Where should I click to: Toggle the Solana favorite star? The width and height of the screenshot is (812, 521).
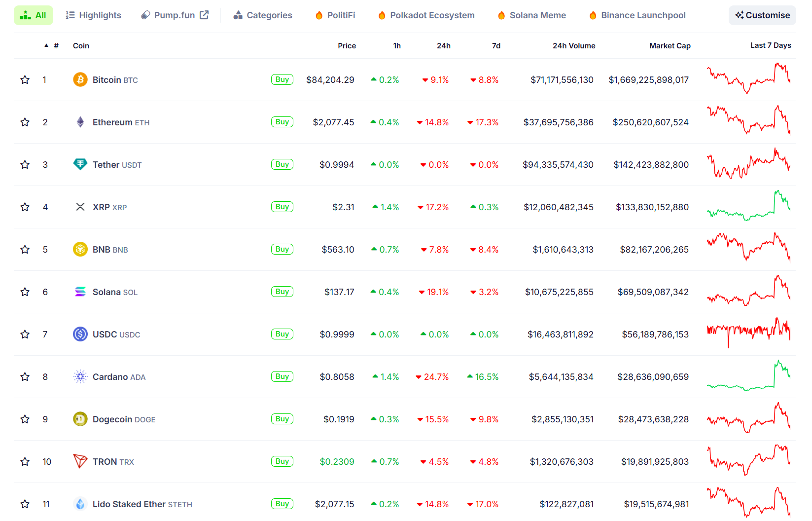pos(25,292)
